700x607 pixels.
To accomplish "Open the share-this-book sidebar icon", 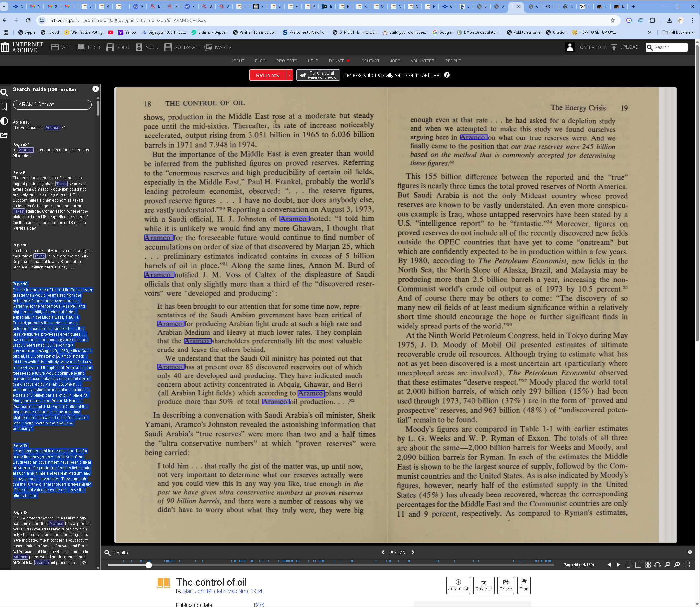I will click(5, 136).
